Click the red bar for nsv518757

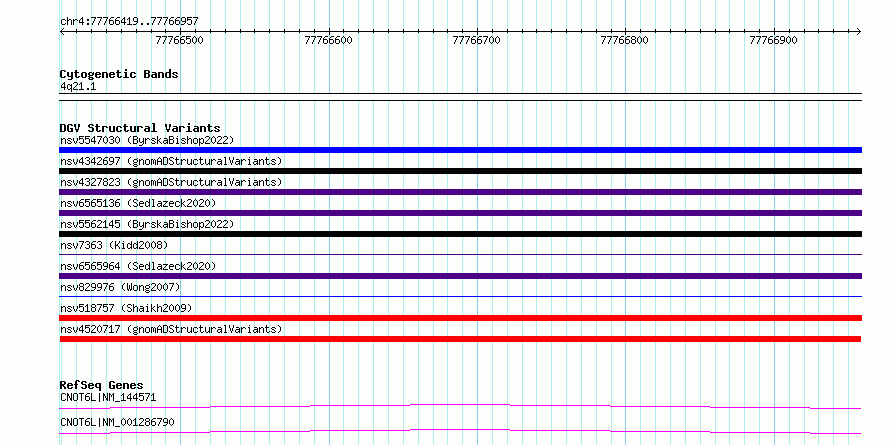[x=460, y=318]
